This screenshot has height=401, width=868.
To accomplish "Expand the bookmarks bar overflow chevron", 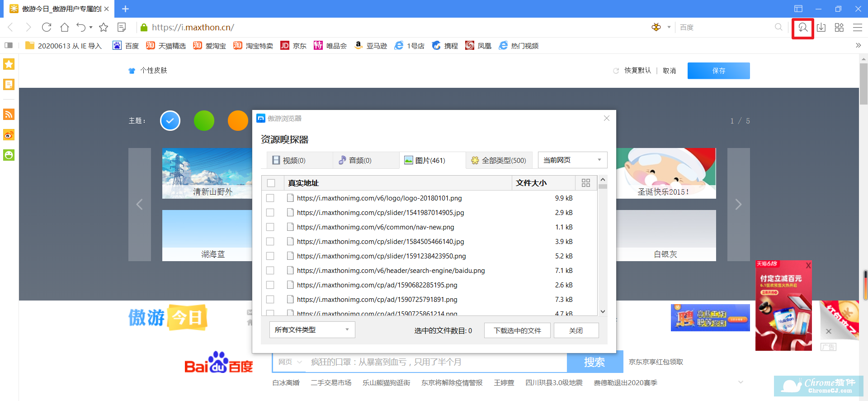I will [x=858, y=45].
